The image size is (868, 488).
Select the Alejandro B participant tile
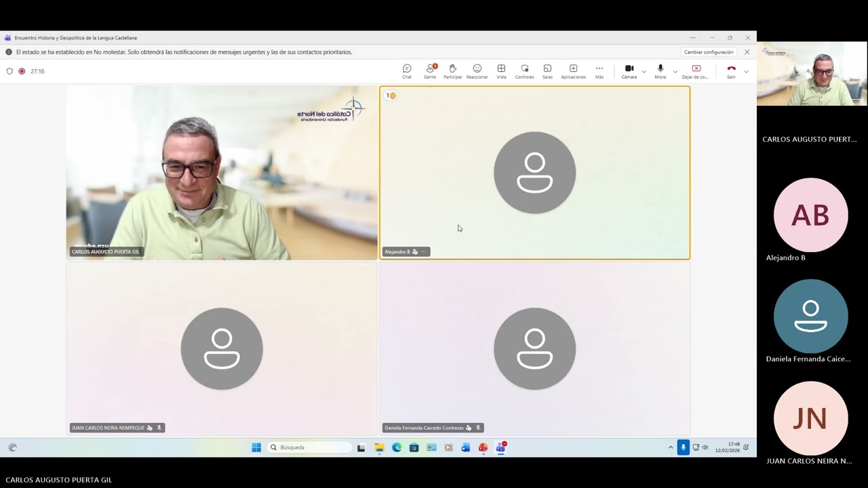click(x=535, y=173)
